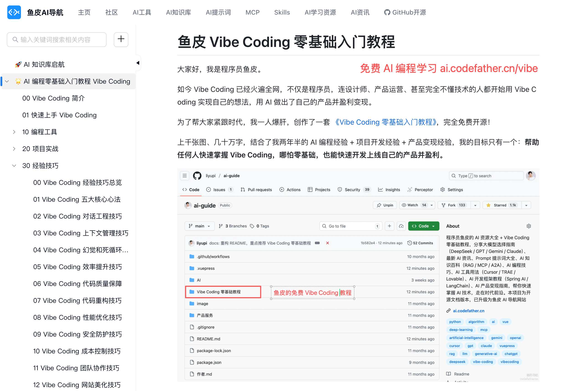The height and width of the screenshot is (391, 588).
Task: Click the search magnifier icon in sidebar
Action: (15, 40)
